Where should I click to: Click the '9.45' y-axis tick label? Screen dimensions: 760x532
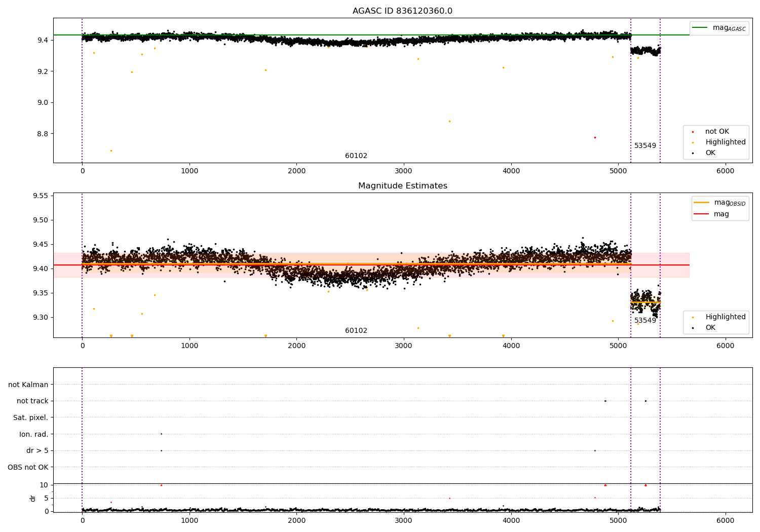tap(41, 245)
